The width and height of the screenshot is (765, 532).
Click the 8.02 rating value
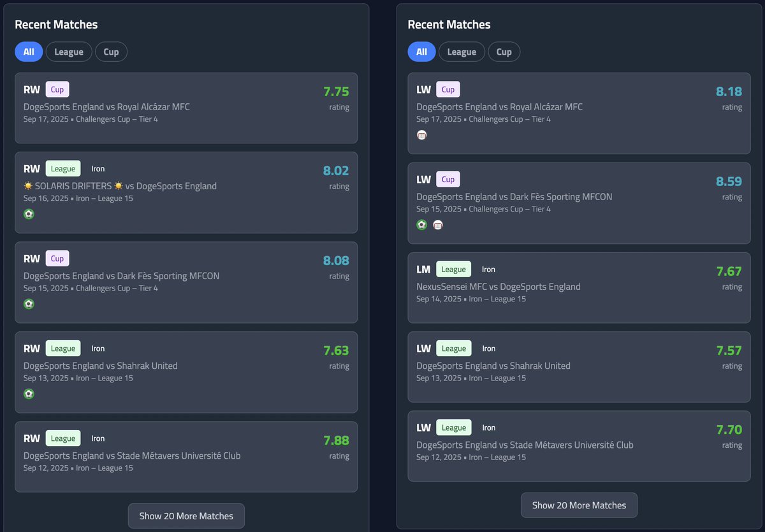(x=336, y=171)
